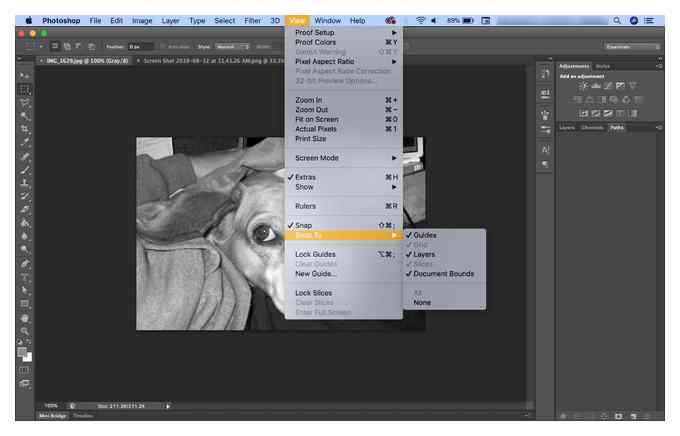Select the Crop tool

pyautogui.click(x=25, y=129)
